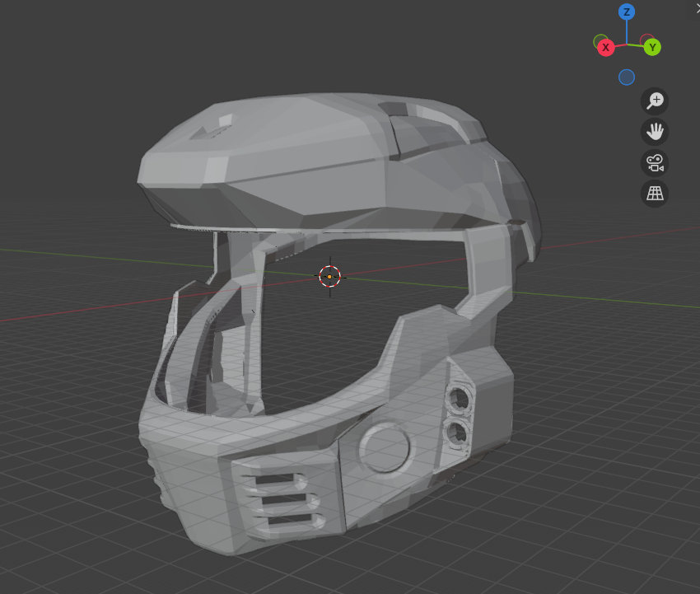Screen dimensions: 700x594
Task: Toggle the camera view button
Action: tap(655, 162)
